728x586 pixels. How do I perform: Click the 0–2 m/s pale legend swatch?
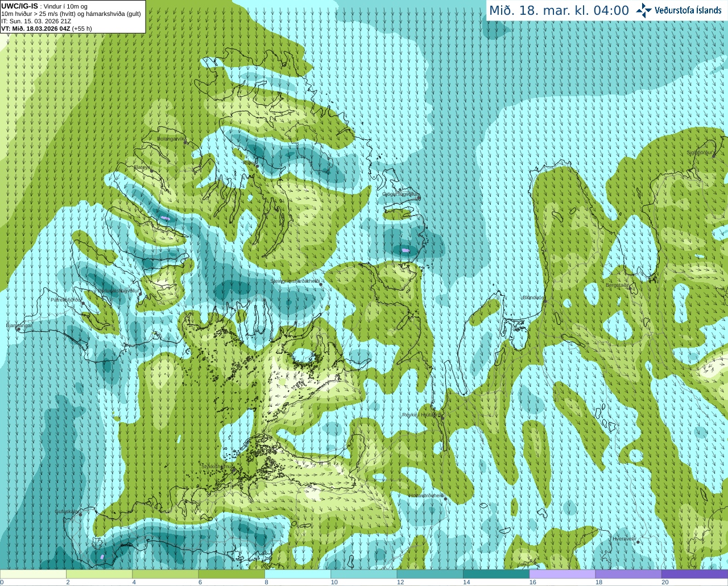click(x=33, y=574)
